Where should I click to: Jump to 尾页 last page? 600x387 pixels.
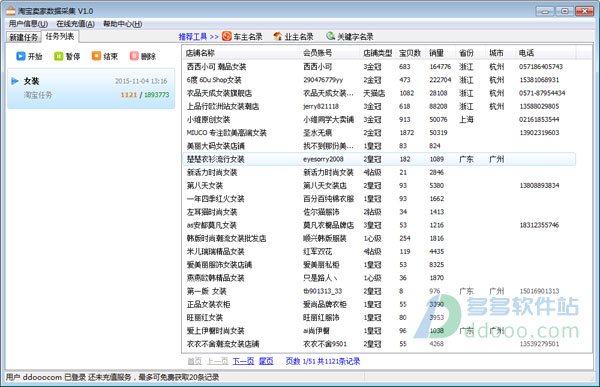[266, 361]
